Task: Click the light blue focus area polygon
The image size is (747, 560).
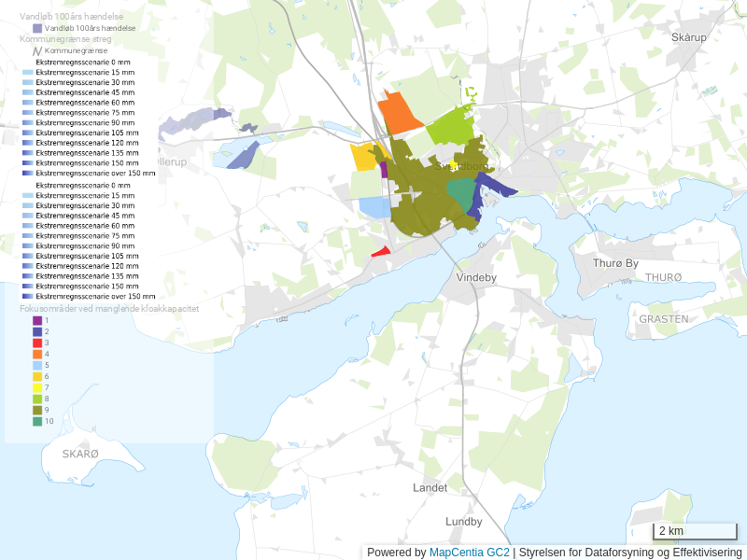Action: 373,206
